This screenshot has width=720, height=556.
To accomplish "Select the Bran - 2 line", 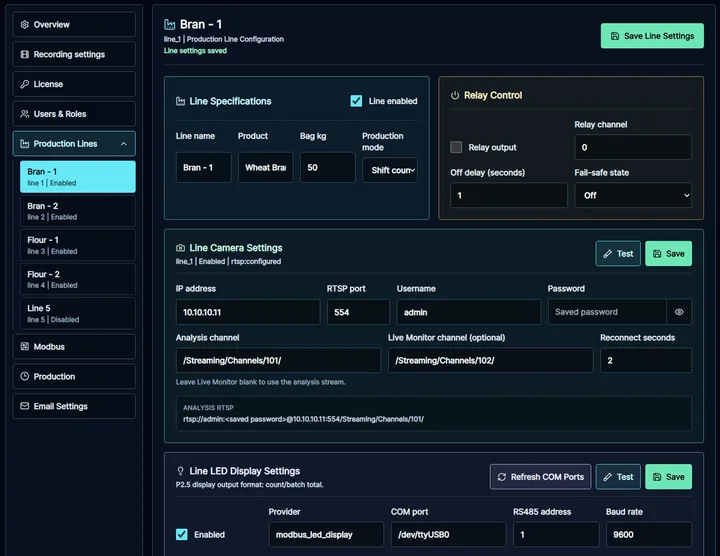I will pos(78,211).
